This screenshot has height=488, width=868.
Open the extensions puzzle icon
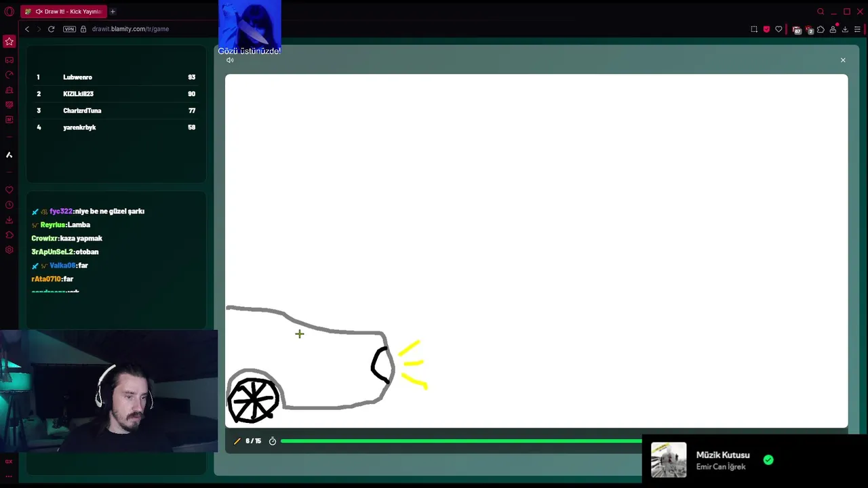821,29
